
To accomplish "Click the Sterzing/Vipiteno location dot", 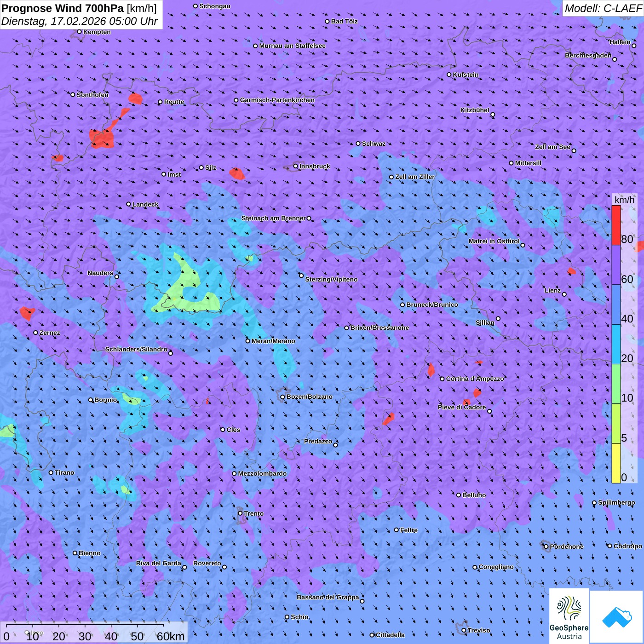I will click(301, 276).
